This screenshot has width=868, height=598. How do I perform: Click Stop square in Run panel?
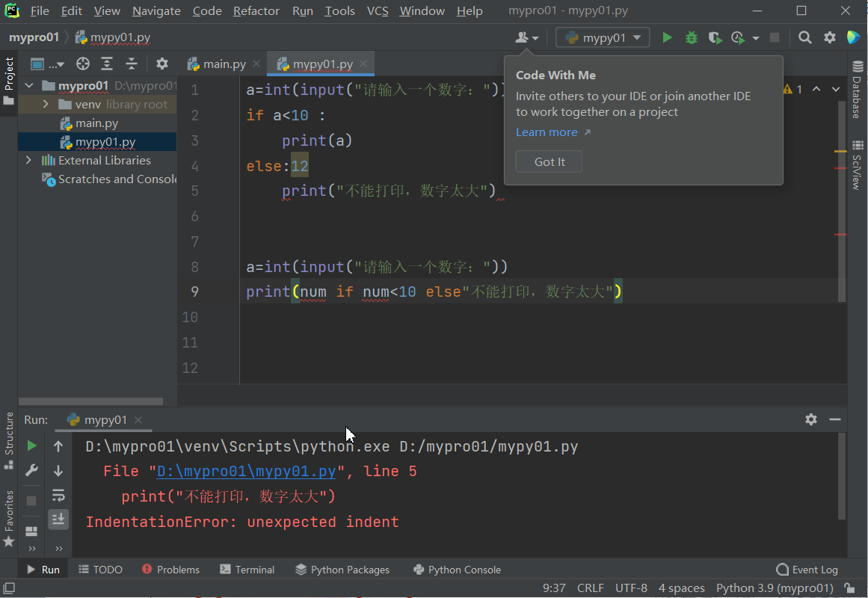31,501
